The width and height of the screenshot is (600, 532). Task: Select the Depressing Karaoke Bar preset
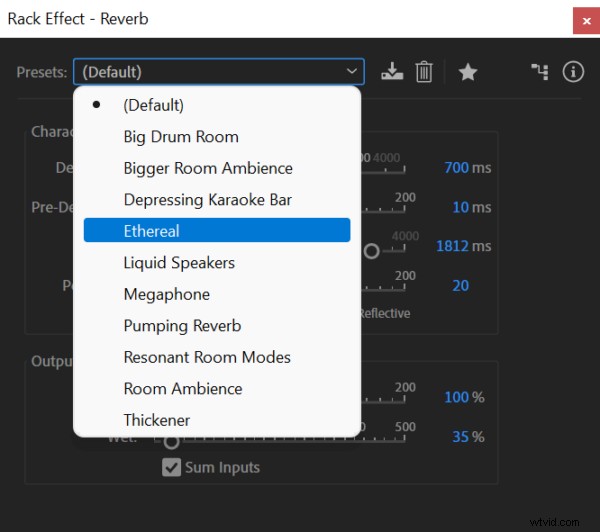point(207,199)
